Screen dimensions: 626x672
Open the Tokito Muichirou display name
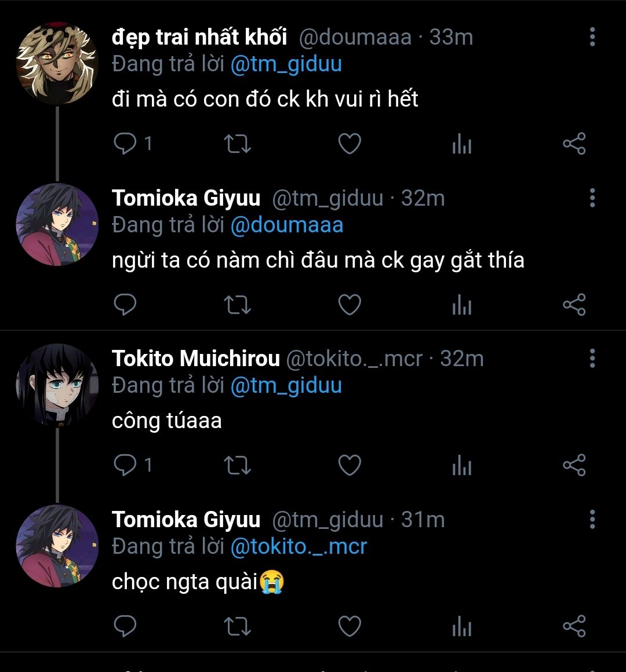tap(196, 359)
